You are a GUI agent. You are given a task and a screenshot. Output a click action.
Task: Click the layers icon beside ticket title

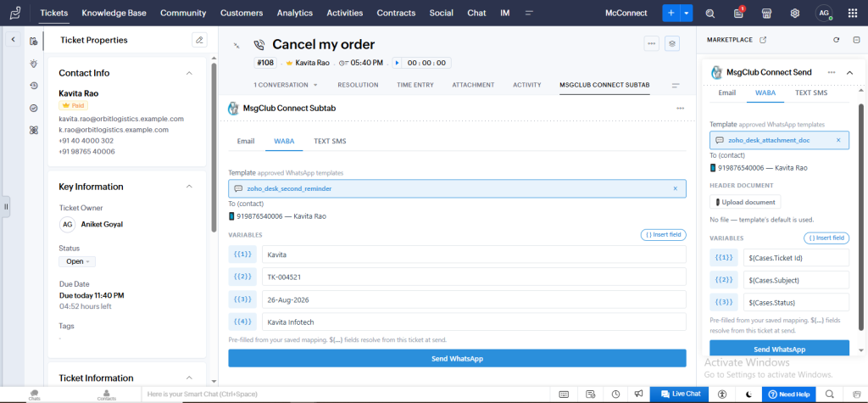pyautogui.click(x=672, y=43)
